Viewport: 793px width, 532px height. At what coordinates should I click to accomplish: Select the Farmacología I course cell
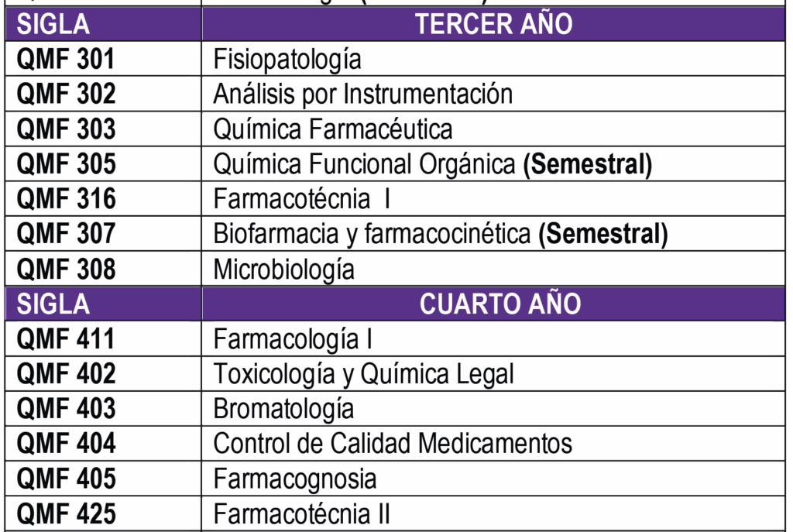tap(293, 339)
